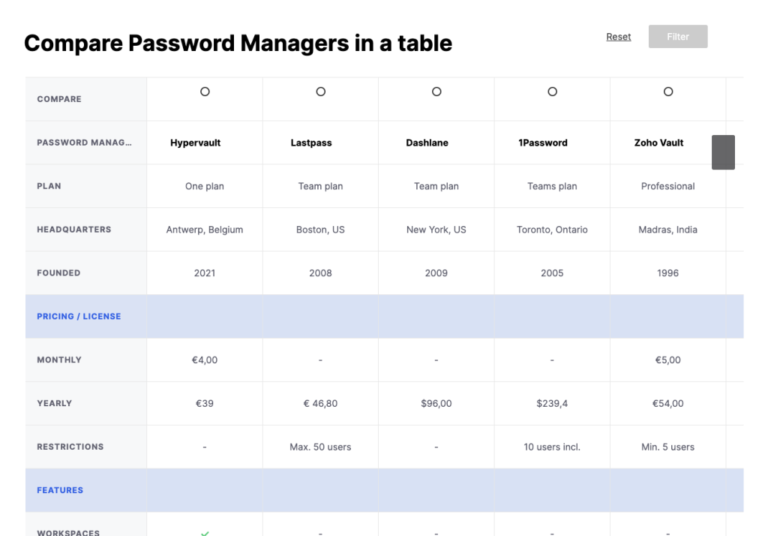Click the €4,00 monthly price

(205, 360)
